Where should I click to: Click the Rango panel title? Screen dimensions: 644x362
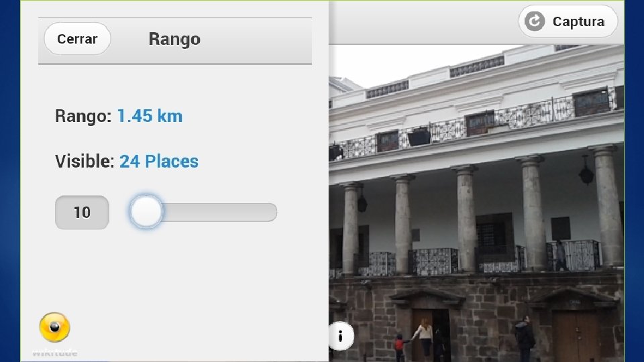(174, 39)
